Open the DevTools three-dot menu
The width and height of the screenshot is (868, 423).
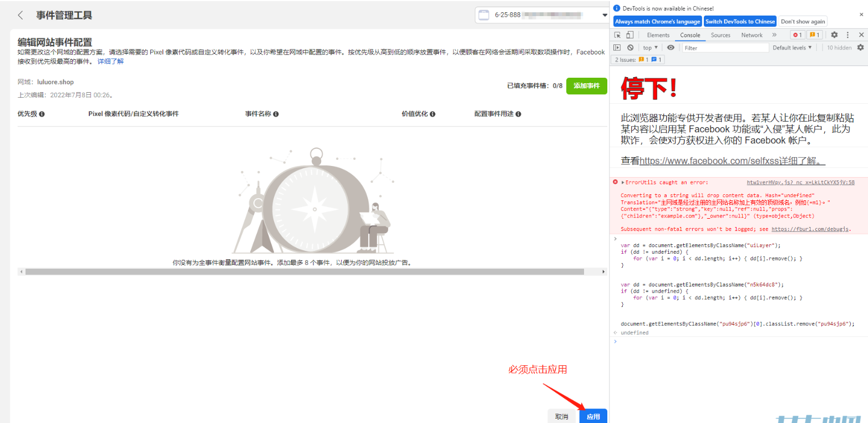pos(847,35)
